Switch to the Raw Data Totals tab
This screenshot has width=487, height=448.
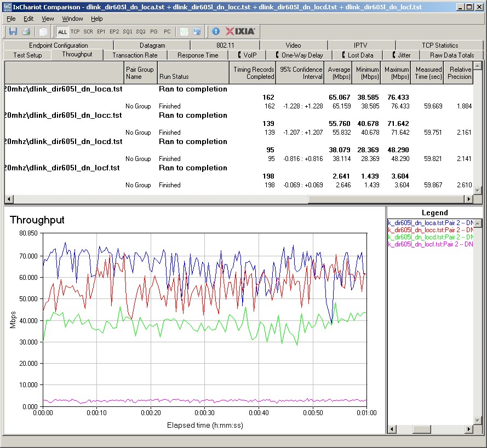tap(452, 55)
